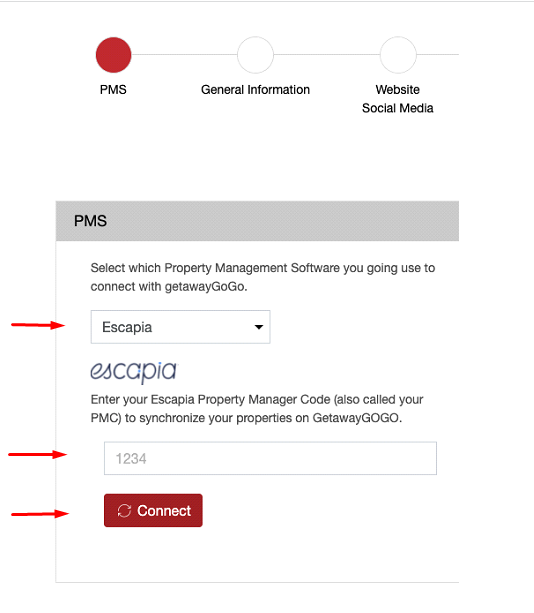The width and height of the screenshot is (534, 613).
Task: Click the dropdown caret next to Escapia
Action: 259,327
